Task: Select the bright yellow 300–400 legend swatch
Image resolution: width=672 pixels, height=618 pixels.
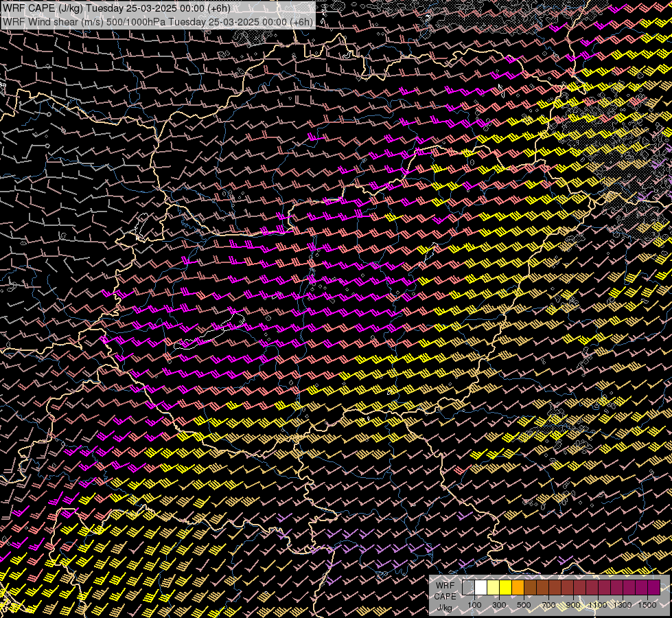Action: (x=506, y=588)
